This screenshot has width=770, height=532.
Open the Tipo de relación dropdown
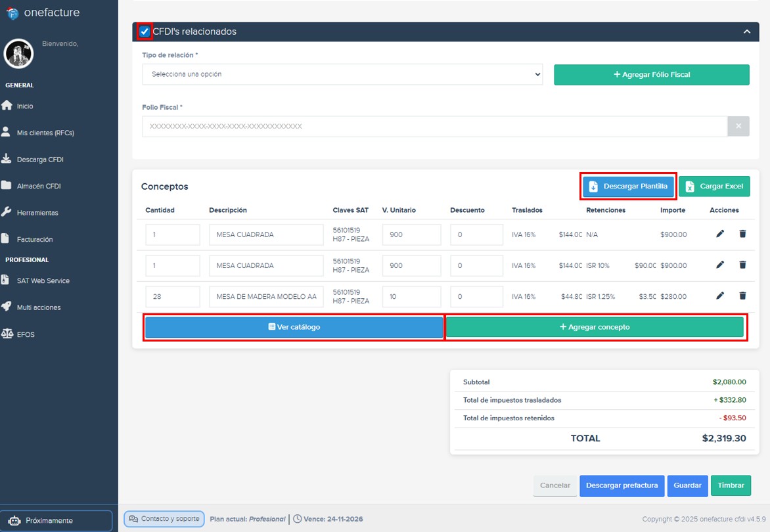(342, 75)
